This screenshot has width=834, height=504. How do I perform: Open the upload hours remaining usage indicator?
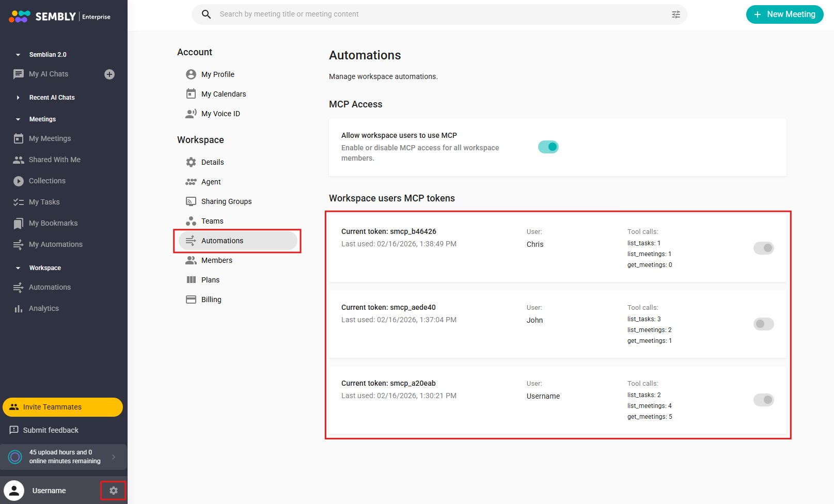point(64,457)
